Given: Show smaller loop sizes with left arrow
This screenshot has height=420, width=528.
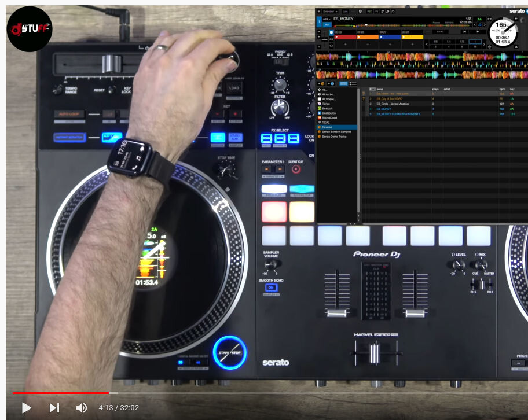Looking at the screenshot, I should click(x=427, y=44).
